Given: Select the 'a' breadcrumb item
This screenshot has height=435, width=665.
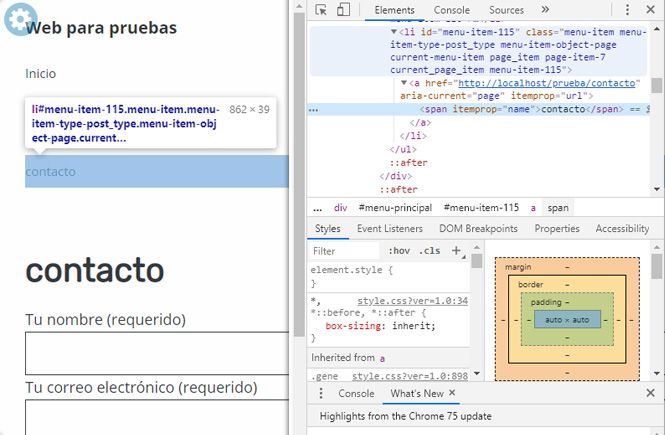Looking at the screenshot, I should 533,208.
